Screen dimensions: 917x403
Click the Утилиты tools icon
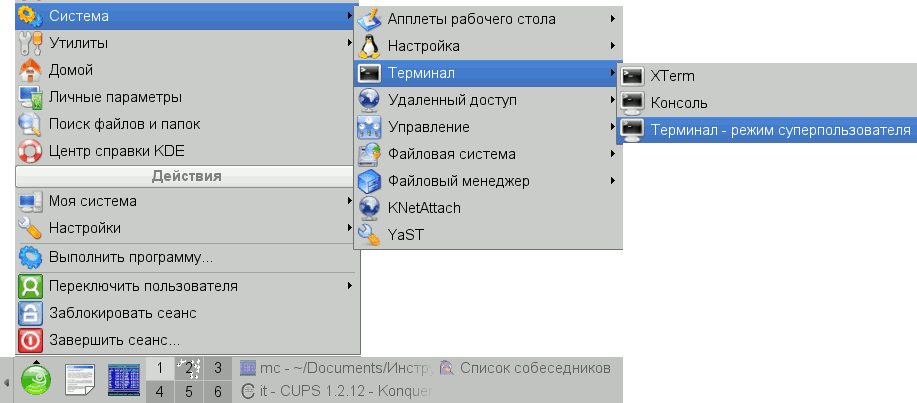(30, 43)
